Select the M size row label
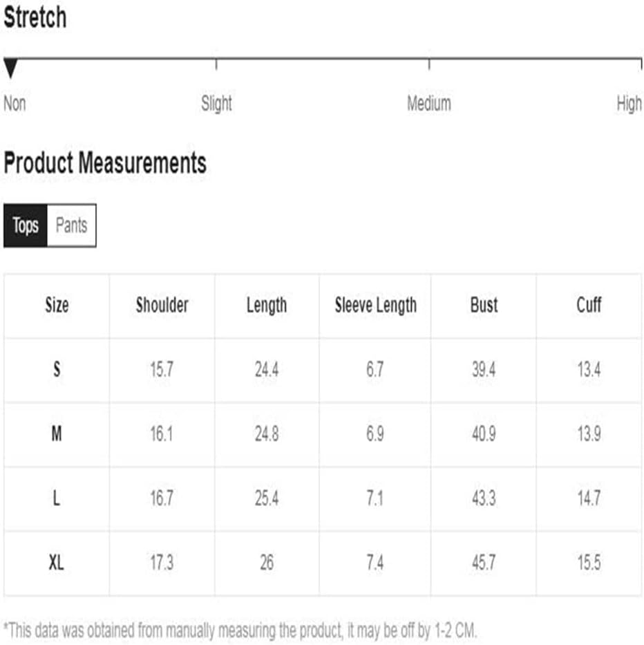Screen dimensions: 644x645 (57, 433)
